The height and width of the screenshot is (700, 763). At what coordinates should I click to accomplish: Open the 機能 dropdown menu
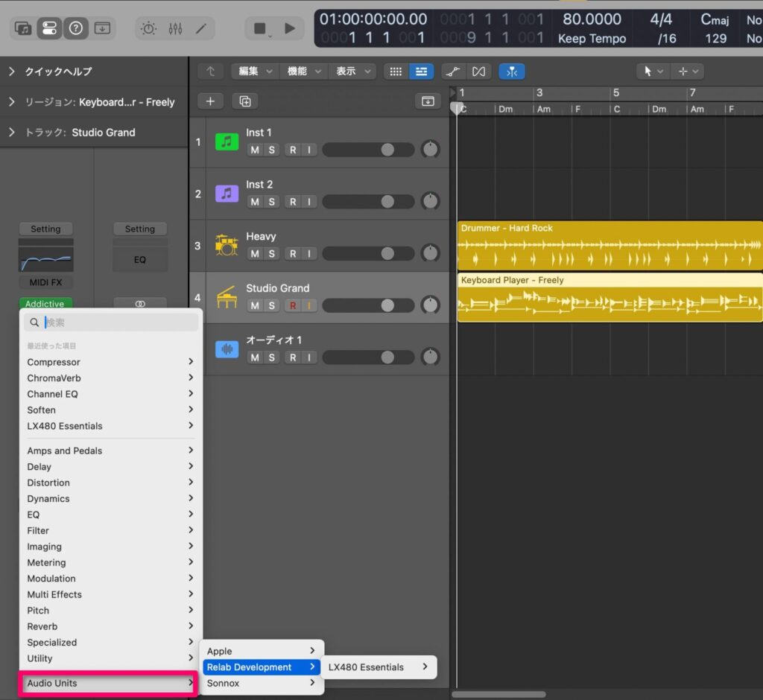[304, 71]
